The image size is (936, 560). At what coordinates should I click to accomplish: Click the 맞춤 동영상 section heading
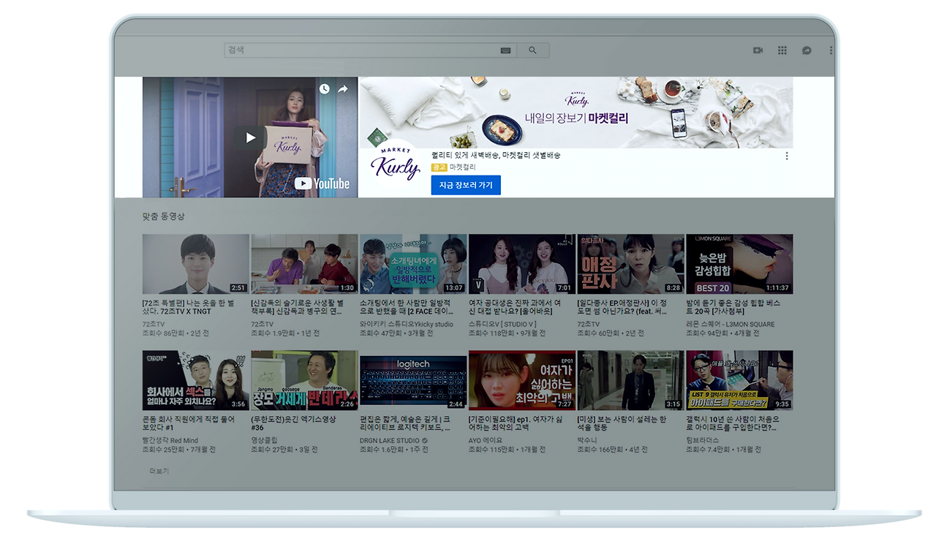[x=164, y=217]
